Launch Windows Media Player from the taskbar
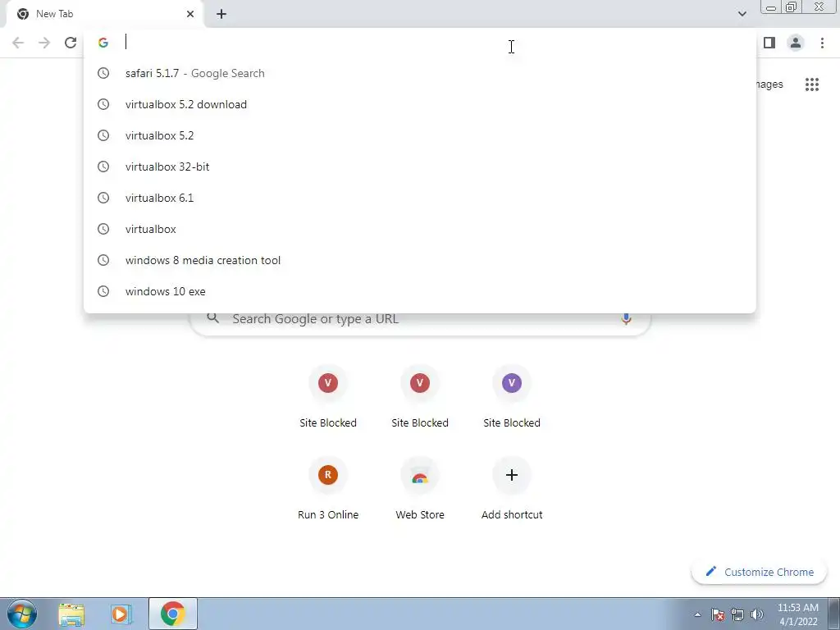840x630 pixels. pos(121,614)
